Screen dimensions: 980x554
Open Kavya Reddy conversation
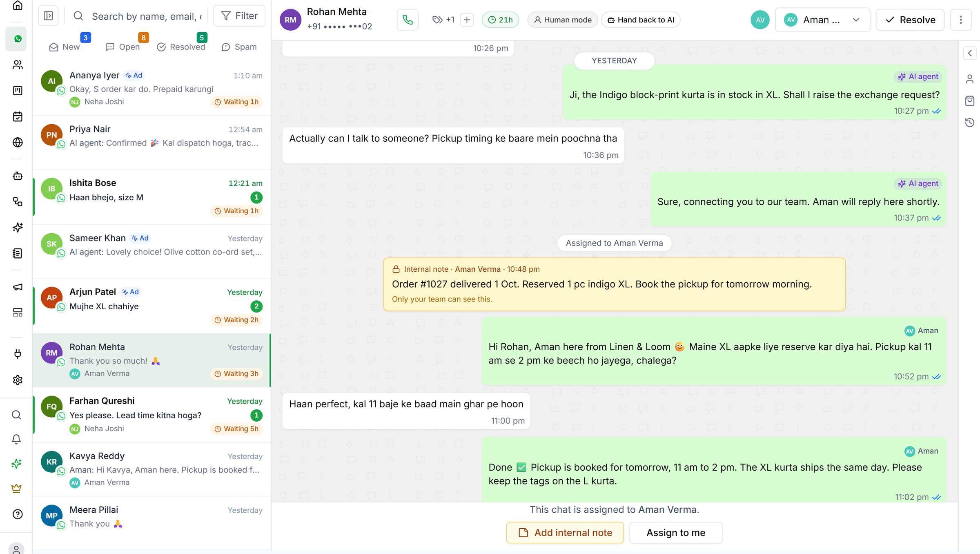[152, 469]
